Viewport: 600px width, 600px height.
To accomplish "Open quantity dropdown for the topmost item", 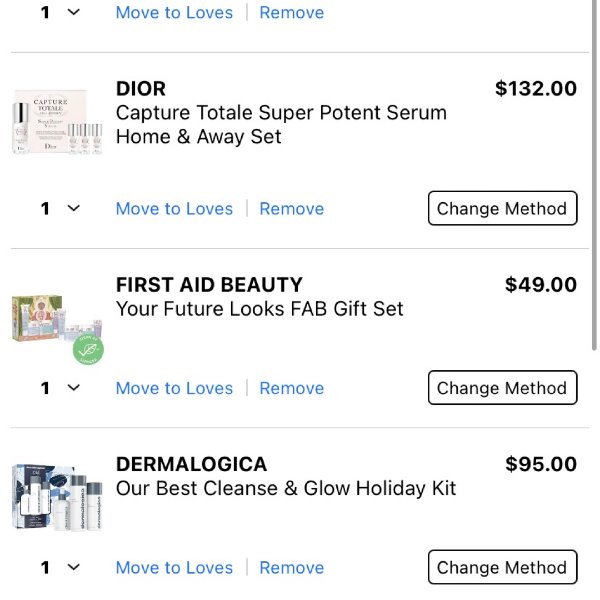I will (60, 12).
